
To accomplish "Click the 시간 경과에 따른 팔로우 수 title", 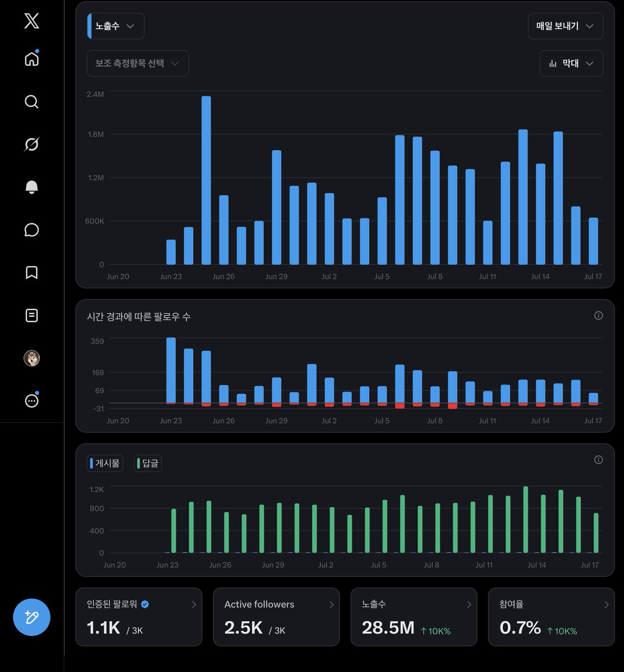I will (x=139, y=316).
